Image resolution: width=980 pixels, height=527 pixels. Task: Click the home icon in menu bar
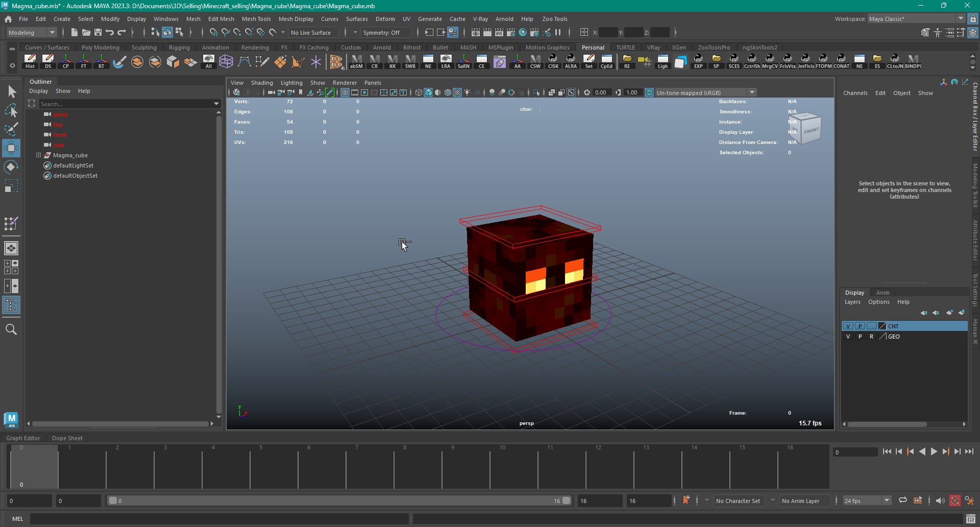point(8,19)
